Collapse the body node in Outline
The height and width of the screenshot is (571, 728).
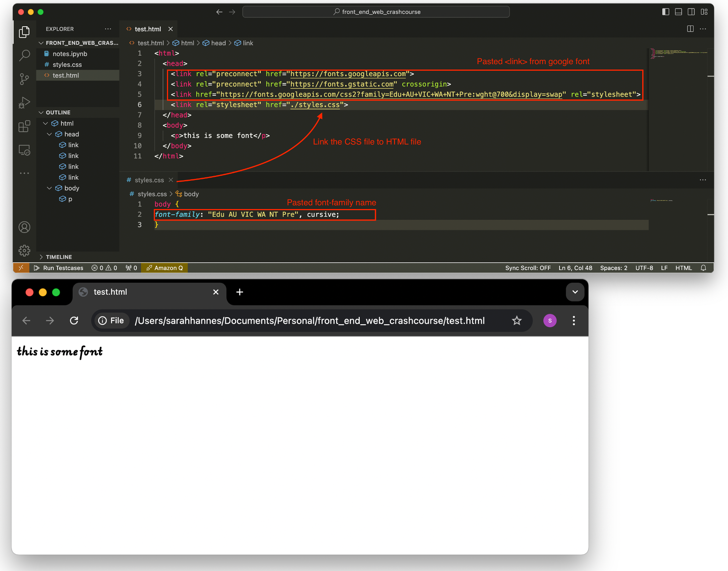[49, 188]
